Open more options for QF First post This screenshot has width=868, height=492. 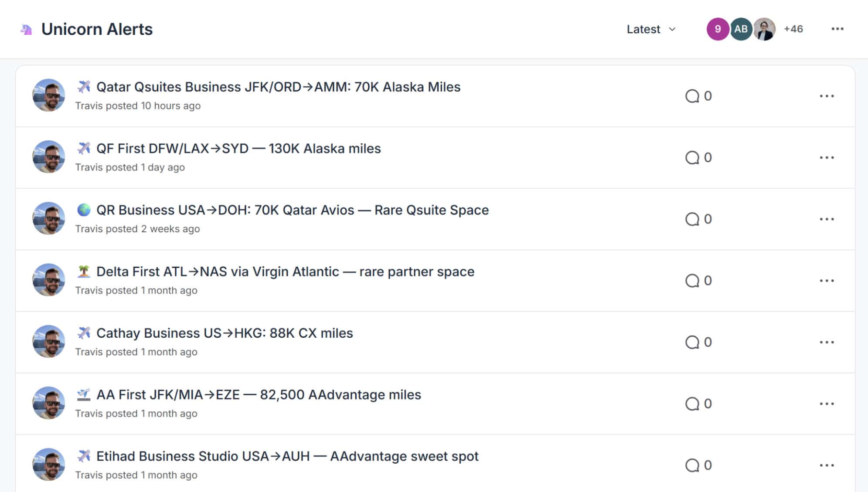point(827,157)
